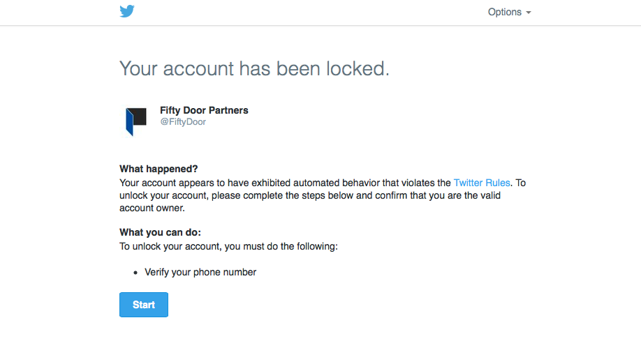
Task: Select the Fifty Door Partners account name
Action: [x=204, y=110]
